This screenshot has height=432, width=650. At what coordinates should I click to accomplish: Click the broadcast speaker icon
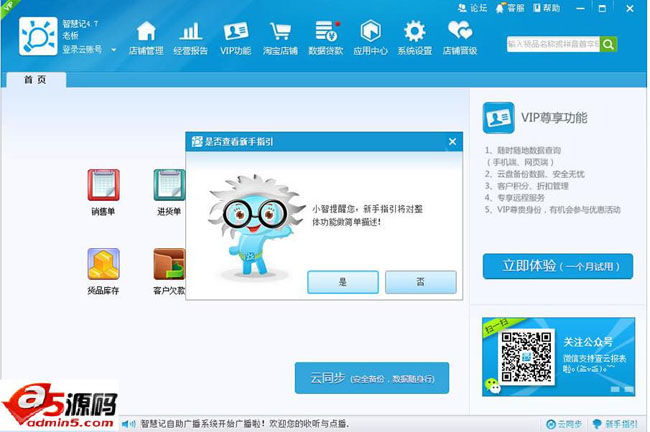point(129,424)
